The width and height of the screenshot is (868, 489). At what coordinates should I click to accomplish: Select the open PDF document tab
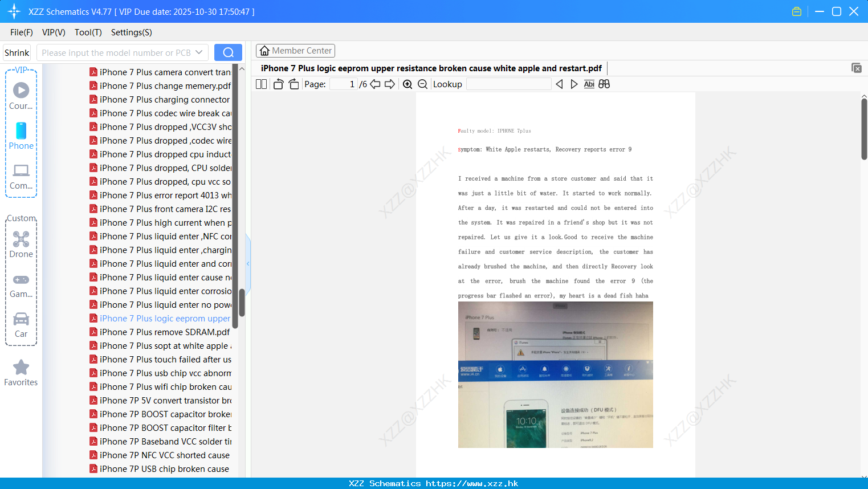click(x=431, y=68)
